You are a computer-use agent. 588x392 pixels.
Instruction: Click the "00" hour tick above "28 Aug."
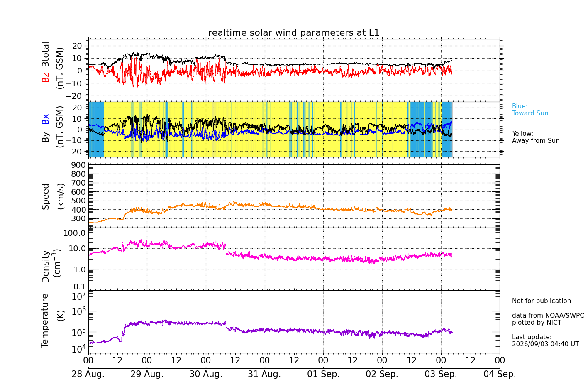point(88,360)
